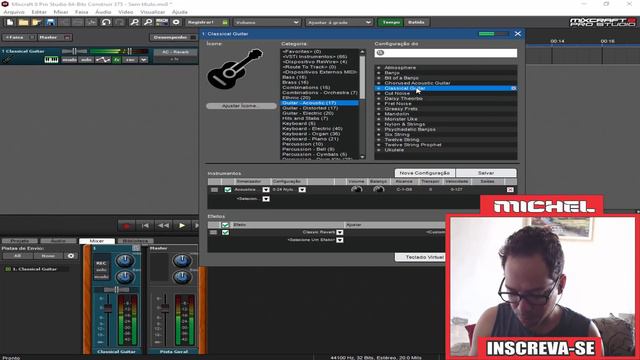This screenshot has height=360, width=640.
Task: Click the blue Save floppy disk icon
Action: point(51,22)
